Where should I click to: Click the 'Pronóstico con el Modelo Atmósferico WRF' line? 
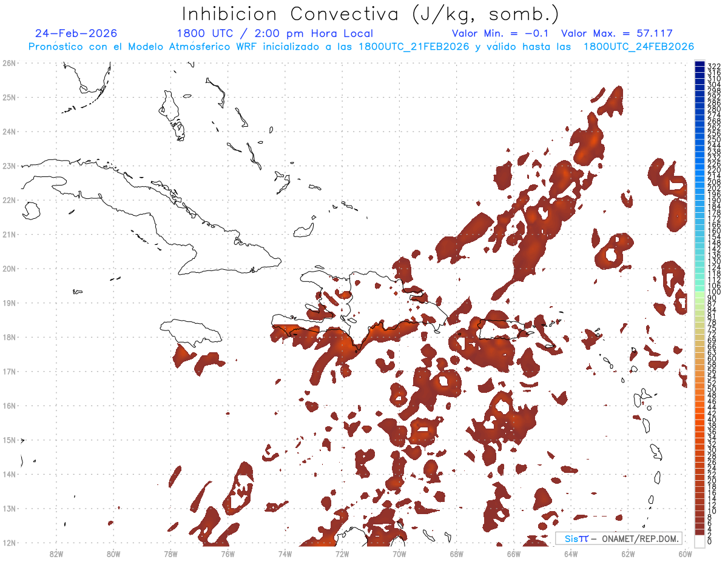tap(361, 47)
